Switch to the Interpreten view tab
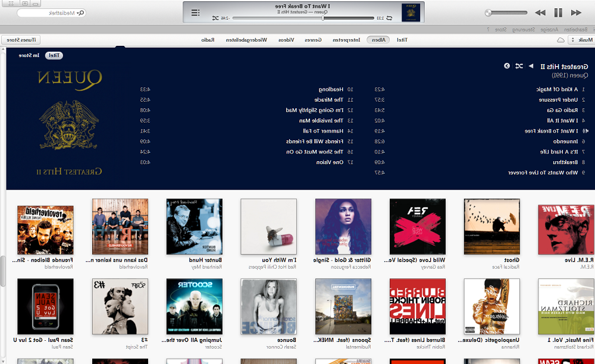595x364 pixels. [x=346, y=40]
